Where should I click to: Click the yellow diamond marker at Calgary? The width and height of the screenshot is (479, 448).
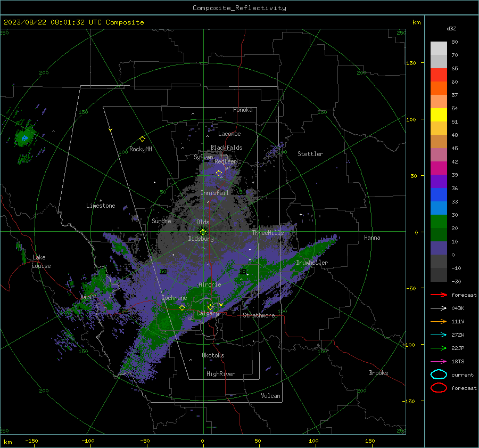point(210,307)
